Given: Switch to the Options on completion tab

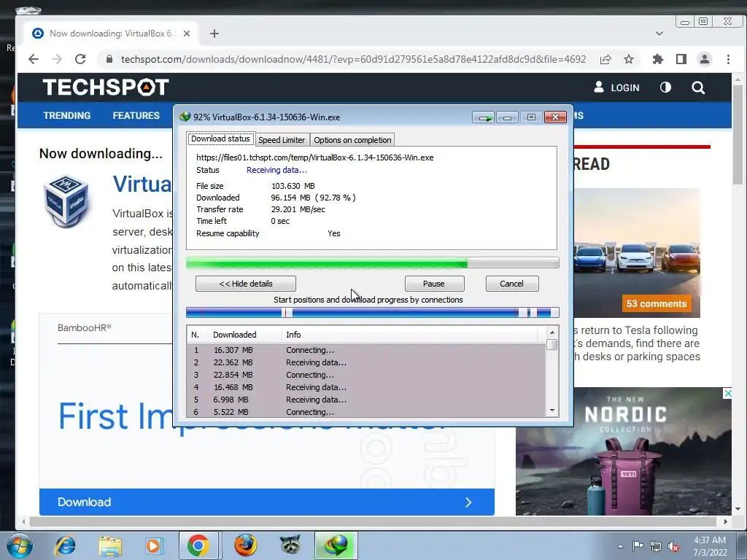Looking at the screenshot, I should click(352, 139).
